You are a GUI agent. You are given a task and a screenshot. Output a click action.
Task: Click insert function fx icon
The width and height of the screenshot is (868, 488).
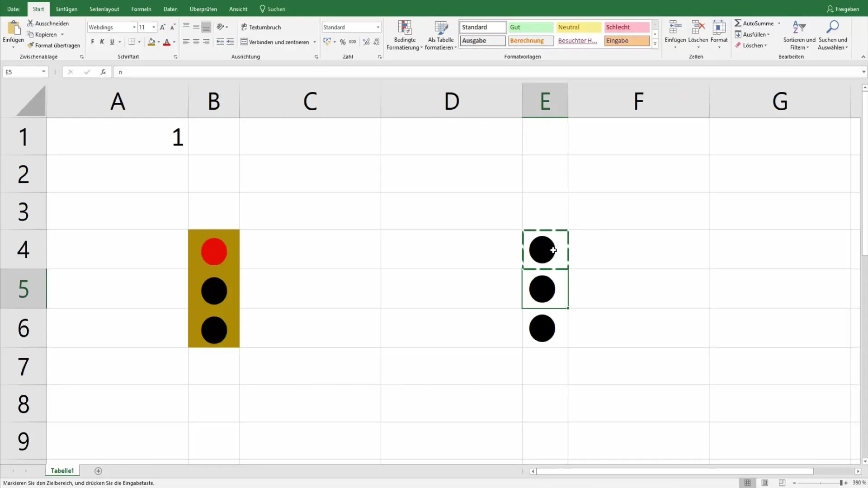click(103, 72)
